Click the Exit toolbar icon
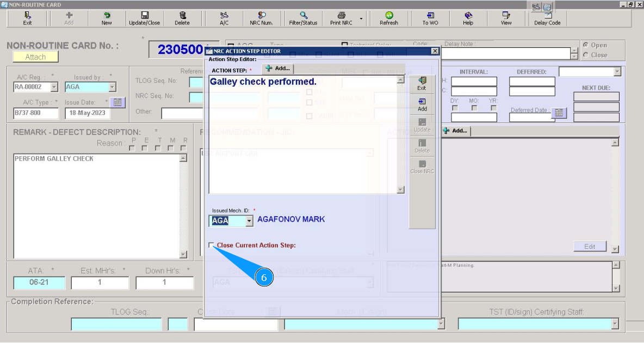644x343 pixels. [x=27, y=16]
